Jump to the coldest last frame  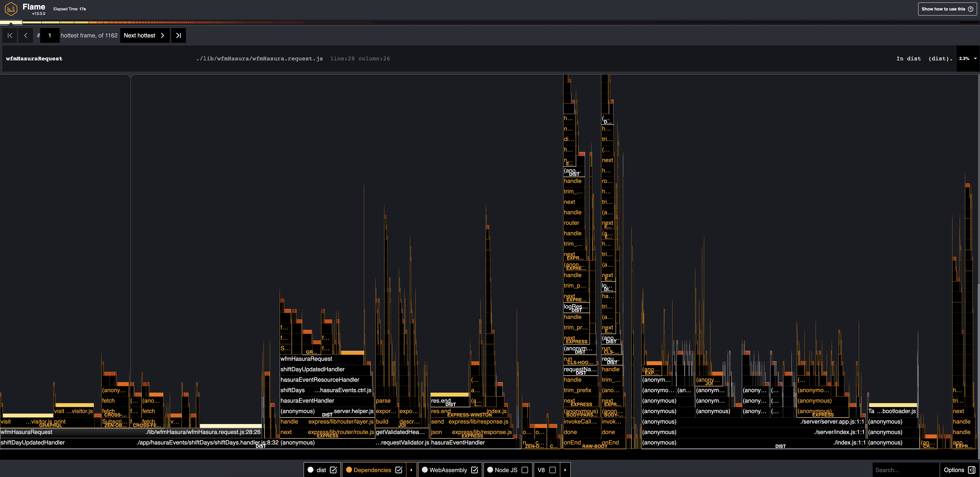178,35
